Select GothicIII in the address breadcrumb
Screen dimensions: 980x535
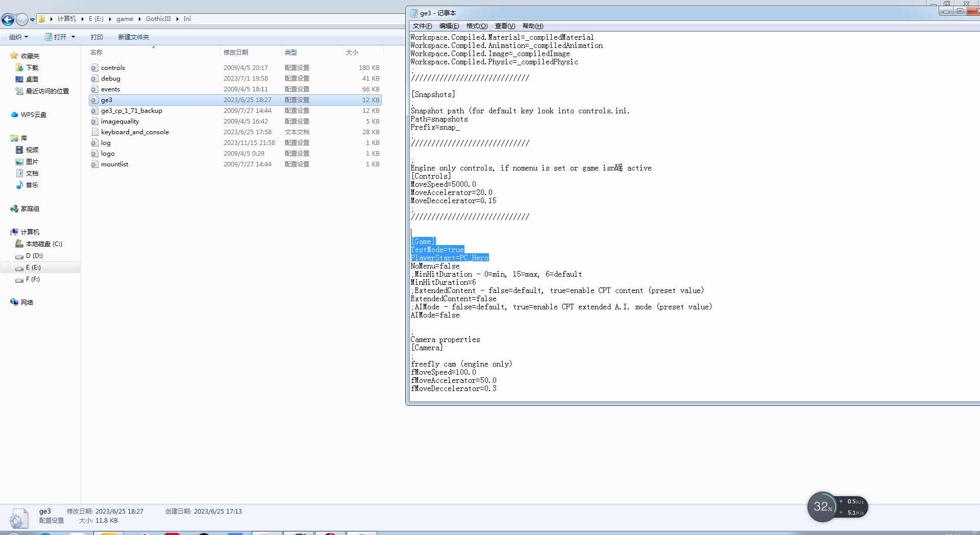(x=158, y=19)
